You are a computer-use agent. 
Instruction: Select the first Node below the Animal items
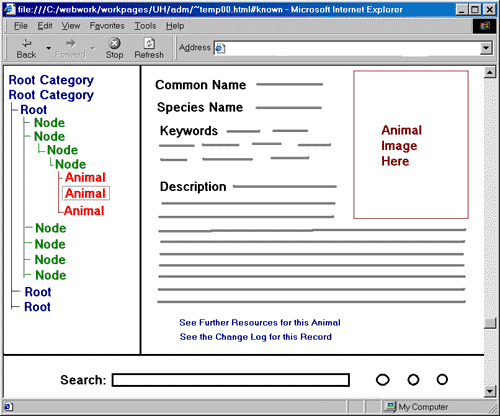tap(51, 228)
